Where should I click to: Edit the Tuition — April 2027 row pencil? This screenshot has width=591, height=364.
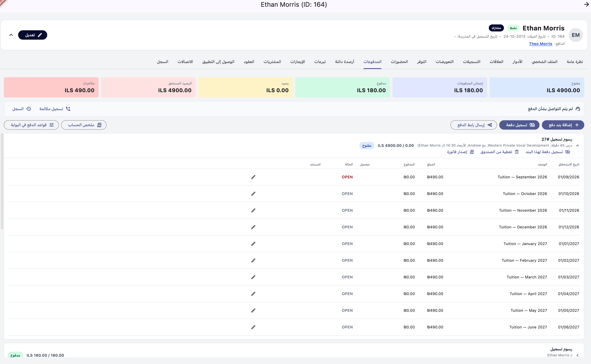point(253,294)
